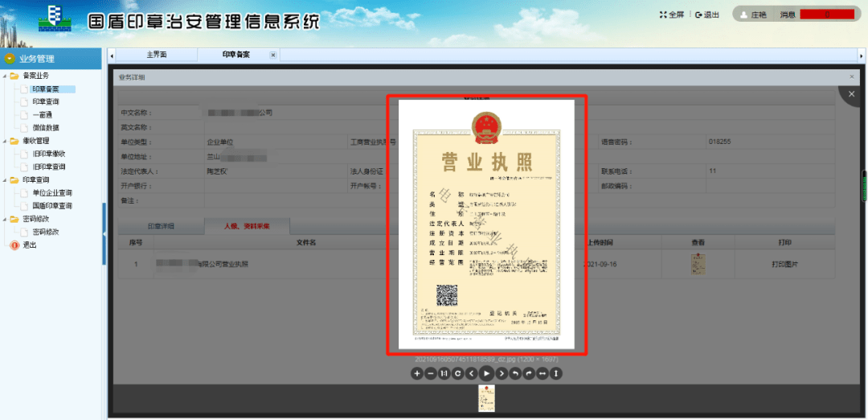Open 一窗通 tree item
This screenshot has height=420, width=868.
42,115
